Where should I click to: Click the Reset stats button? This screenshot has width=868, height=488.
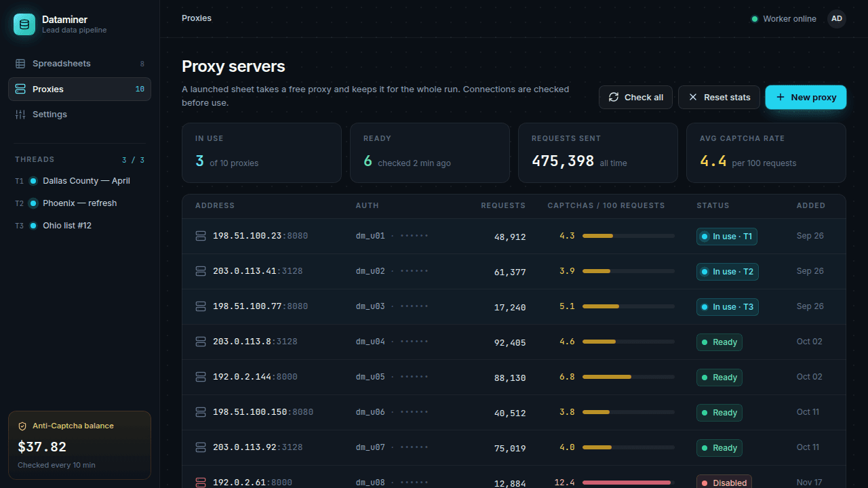[x=719, y=97]
